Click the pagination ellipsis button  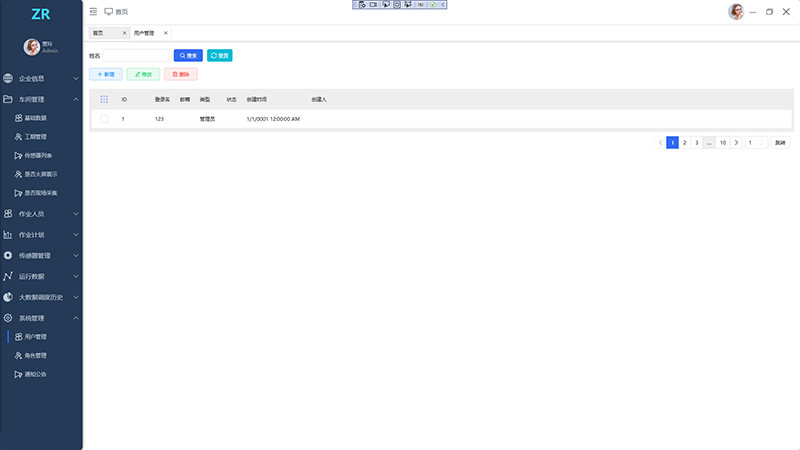tap(709, 143)
